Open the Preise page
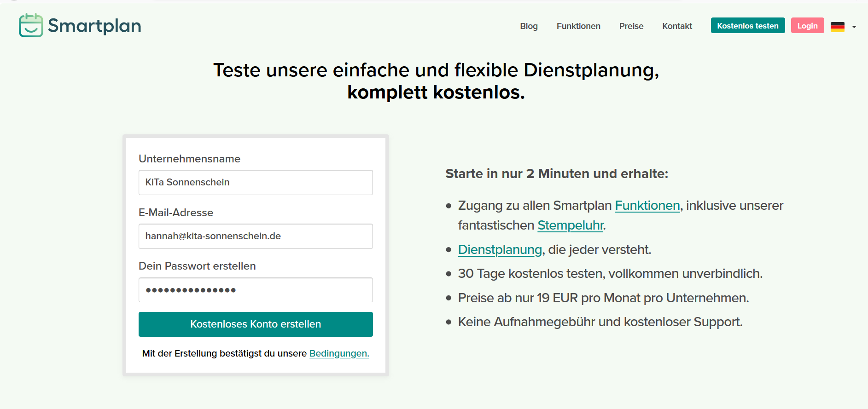This screenshot has width=868, height=409. [x=631, y=26]
